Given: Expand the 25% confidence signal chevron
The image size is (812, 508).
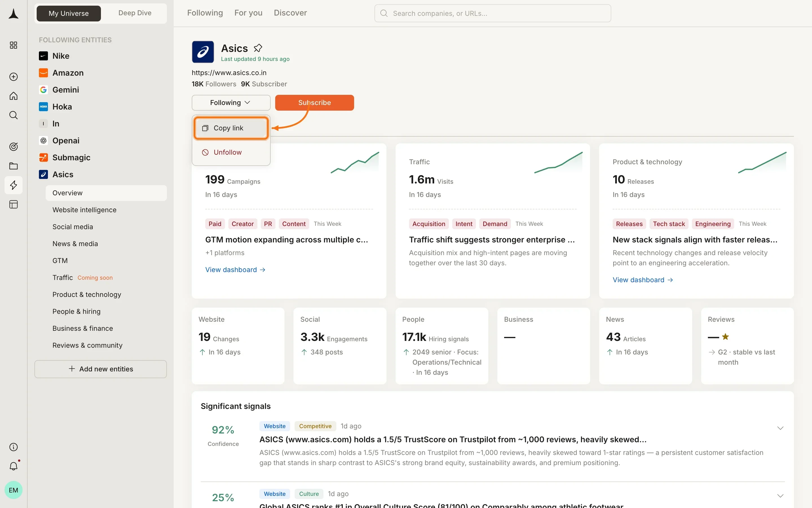Looking at the screenshot, I should point(780,496).
